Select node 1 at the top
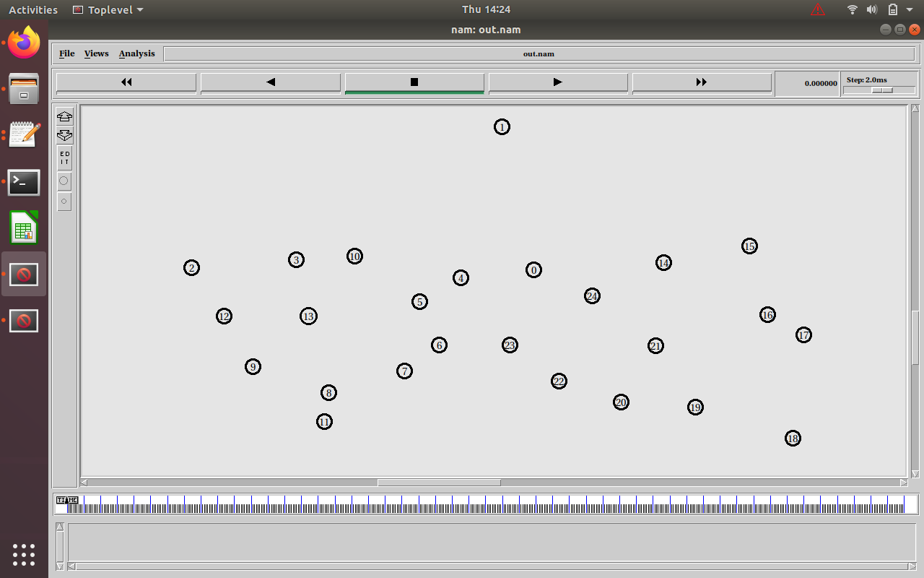Screen dimensions: 924x578 [502, 127]
